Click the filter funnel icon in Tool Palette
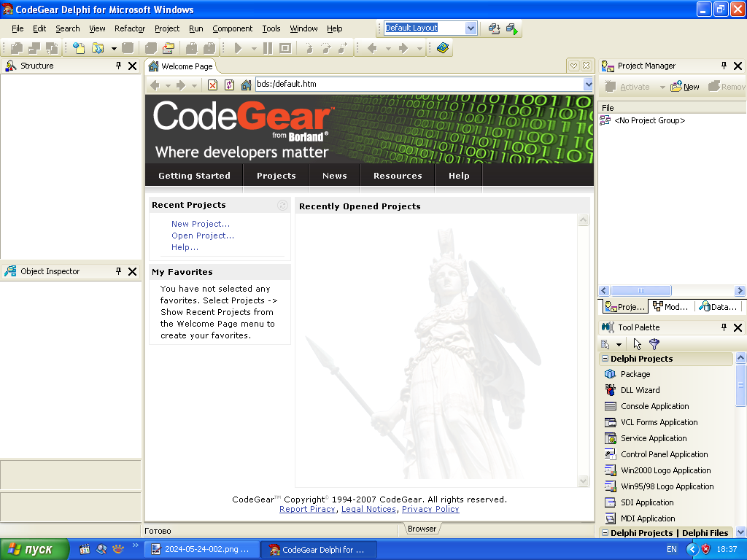Viewport: 747px width, 560px height. [654, 344]
